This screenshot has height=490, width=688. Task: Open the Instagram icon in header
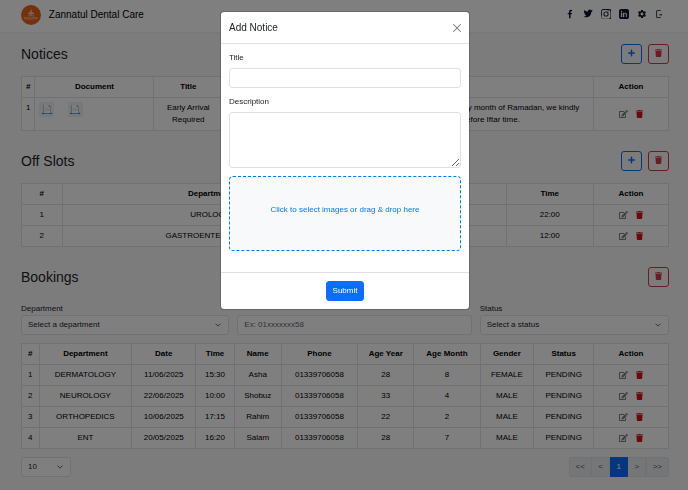(x=606, y=14)
